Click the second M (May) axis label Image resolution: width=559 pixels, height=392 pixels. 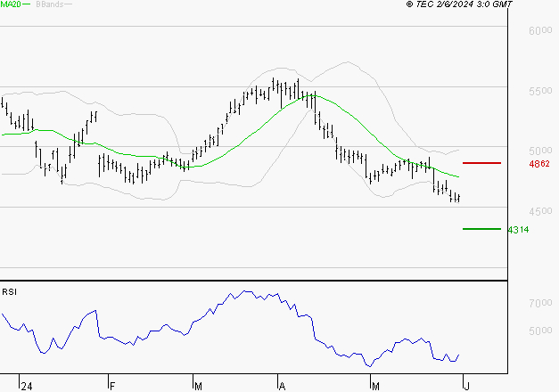(x=375, y=387)
